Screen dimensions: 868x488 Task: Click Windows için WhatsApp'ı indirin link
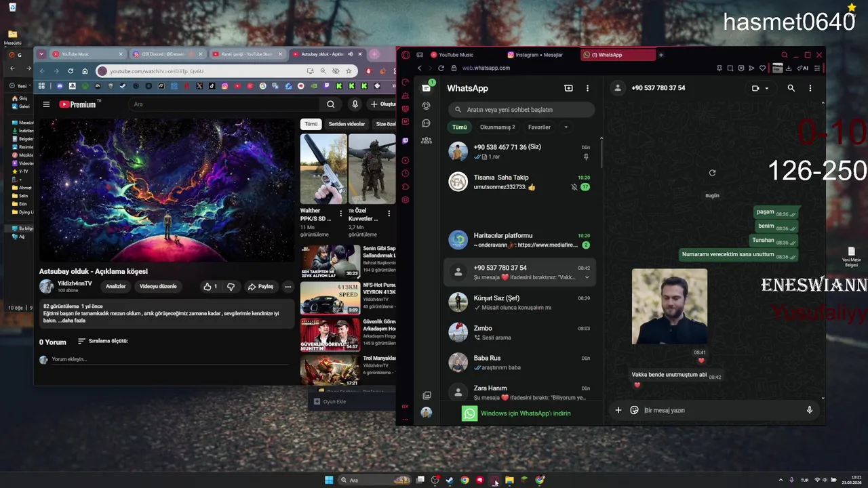click(526, 413)
